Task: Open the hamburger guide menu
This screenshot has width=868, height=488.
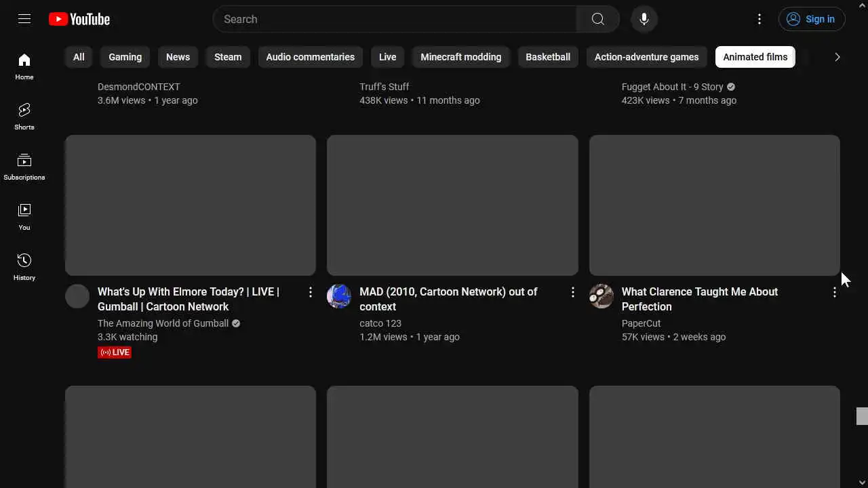Action: tap(24, 19)
